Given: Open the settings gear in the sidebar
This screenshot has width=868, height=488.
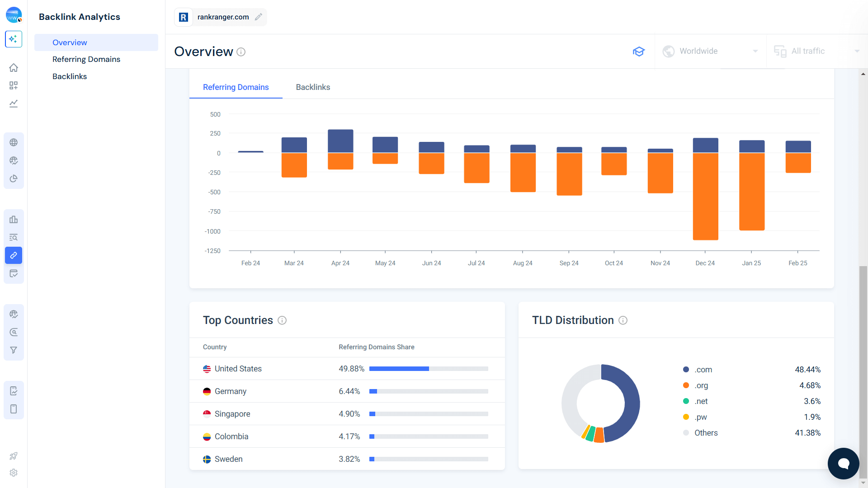Looking at the screenshot, I should (x=14, y=473).
